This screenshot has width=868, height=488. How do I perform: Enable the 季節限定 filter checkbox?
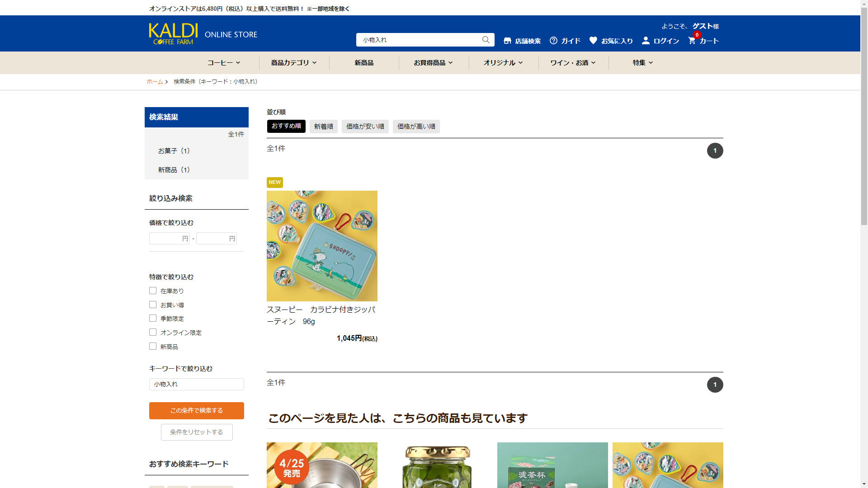pyautogui.click(x=153, y=318)
